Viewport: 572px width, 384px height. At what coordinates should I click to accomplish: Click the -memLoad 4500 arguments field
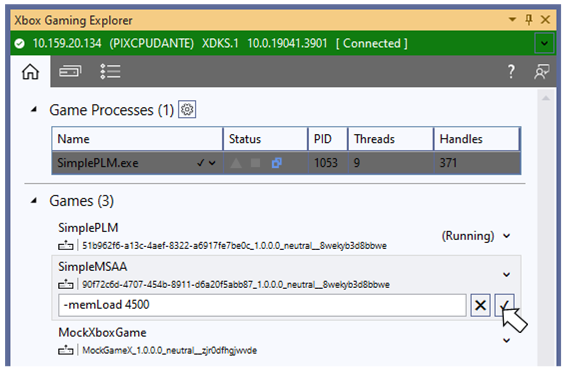point(262,305)
